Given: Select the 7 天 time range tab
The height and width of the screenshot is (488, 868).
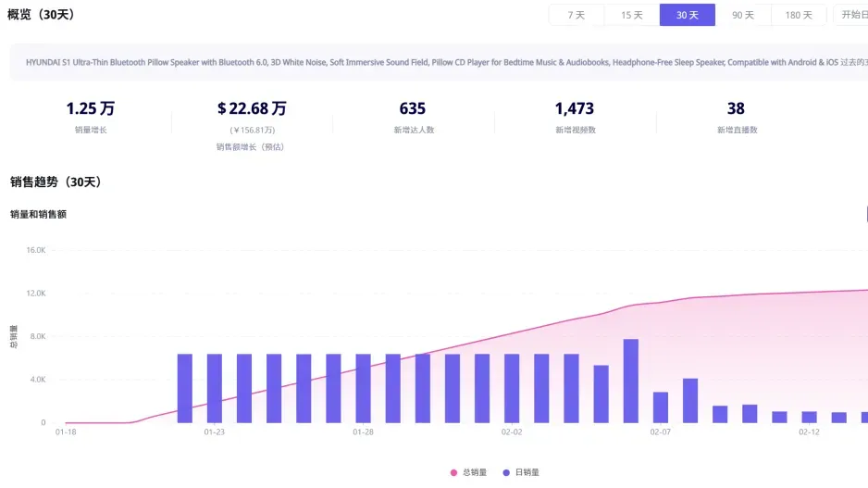Looking at the screenshot, I should pyautogui.click(x=577, y=15).
